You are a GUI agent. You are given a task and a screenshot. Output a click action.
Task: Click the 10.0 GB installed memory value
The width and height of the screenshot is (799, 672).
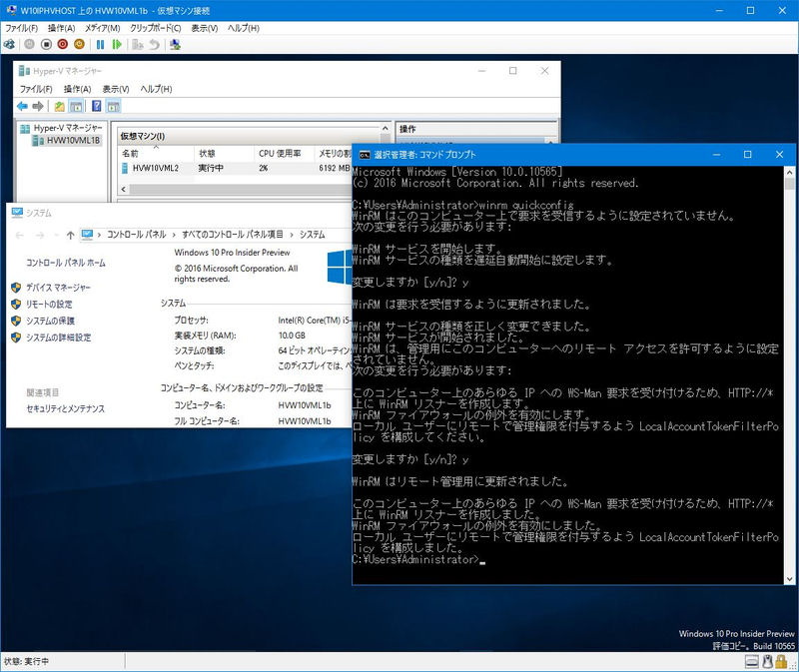tap(292, 336)
